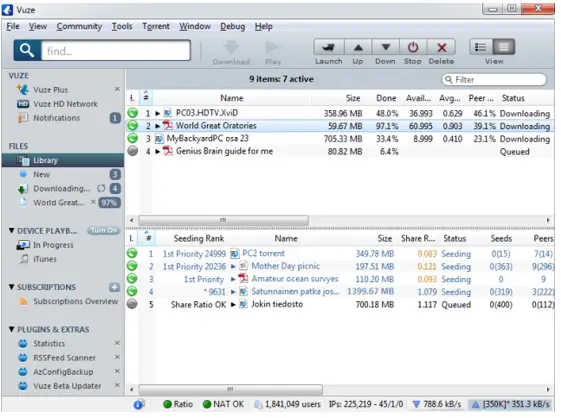Expand the PC03.HDTV.XviD torrent row

tap(157, 113)
